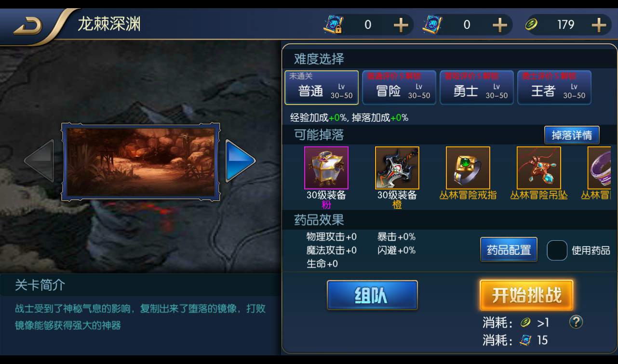Screen dimensions: 618x364
Task: Show previous stage with gray left arrow
Action: pos(39,161)
